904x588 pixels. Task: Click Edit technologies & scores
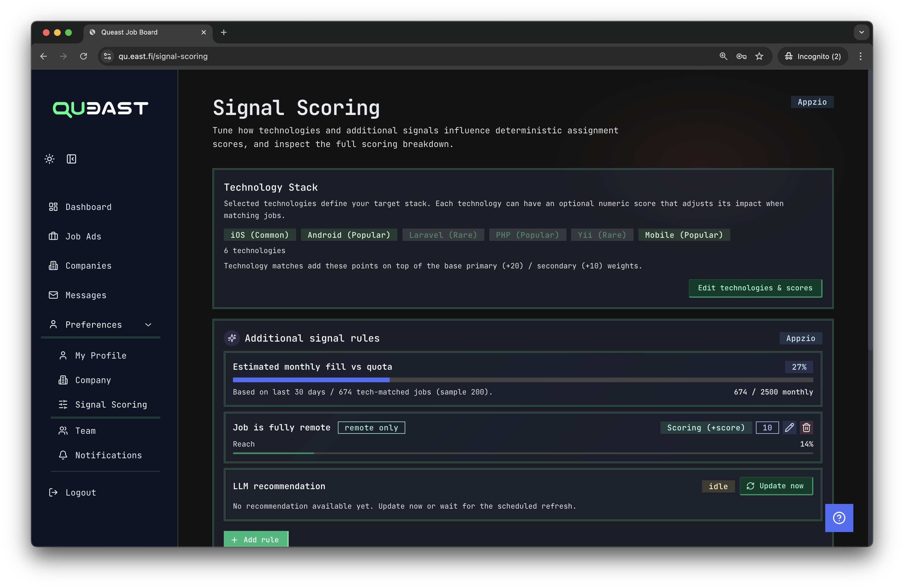[755, 288]
